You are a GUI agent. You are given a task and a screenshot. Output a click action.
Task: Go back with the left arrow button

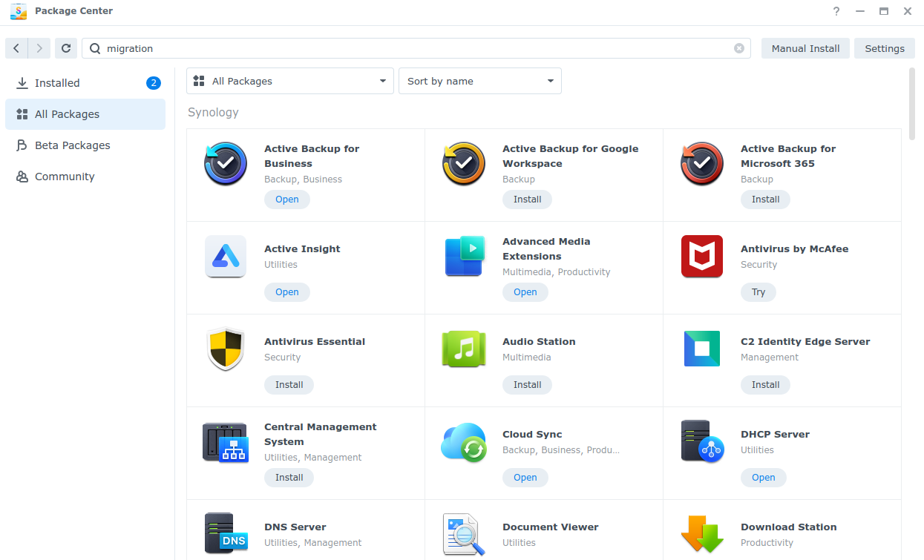(16, 48)
